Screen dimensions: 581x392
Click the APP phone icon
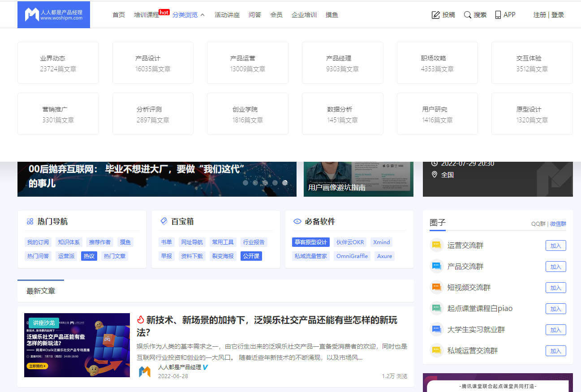click(x=498, y=15)
